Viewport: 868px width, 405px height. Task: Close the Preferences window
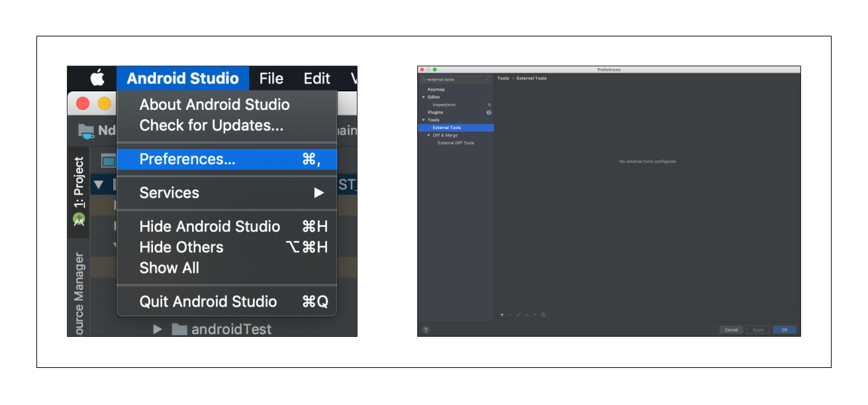tap(422, 69)
